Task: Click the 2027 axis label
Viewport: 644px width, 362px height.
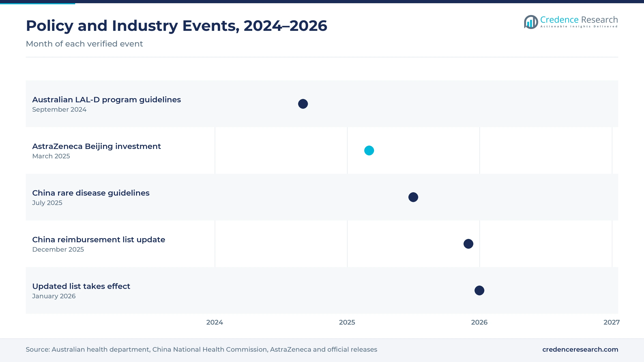Action: pyautogui.click(x=612, y=322)
